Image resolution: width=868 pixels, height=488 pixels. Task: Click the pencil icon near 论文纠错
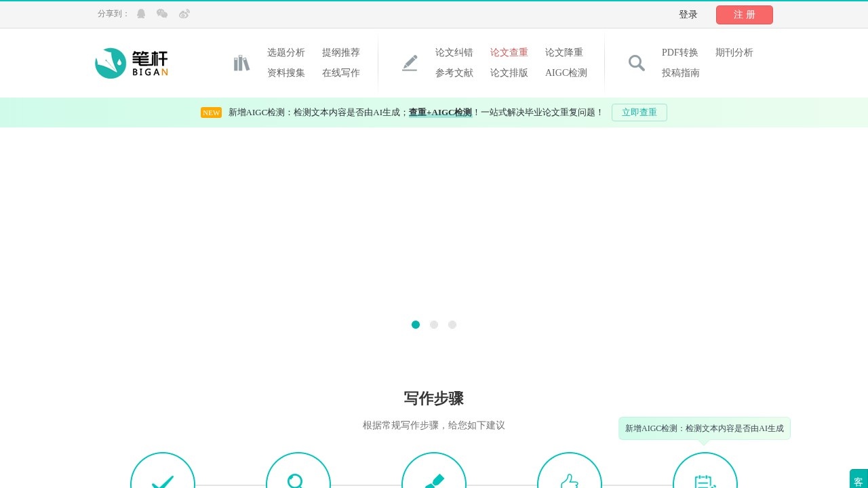[x=410, y=62]
